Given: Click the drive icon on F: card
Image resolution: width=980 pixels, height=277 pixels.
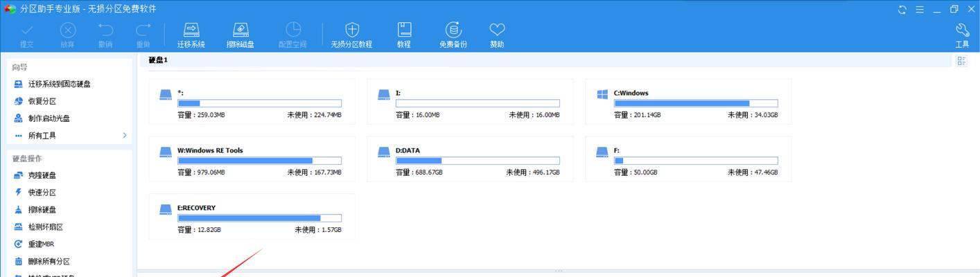Looking at the screenshot, I should [x=602, y=152].
